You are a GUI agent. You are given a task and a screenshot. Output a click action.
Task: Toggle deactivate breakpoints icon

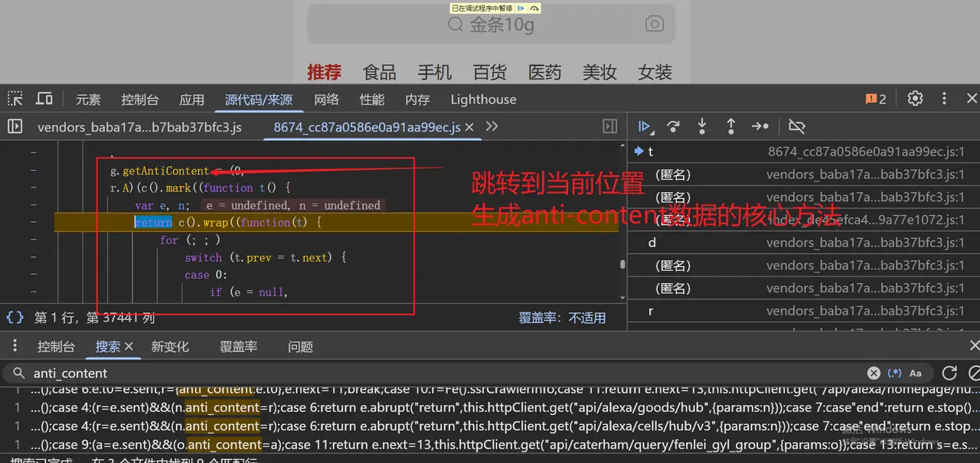click(x=797, y=126)
